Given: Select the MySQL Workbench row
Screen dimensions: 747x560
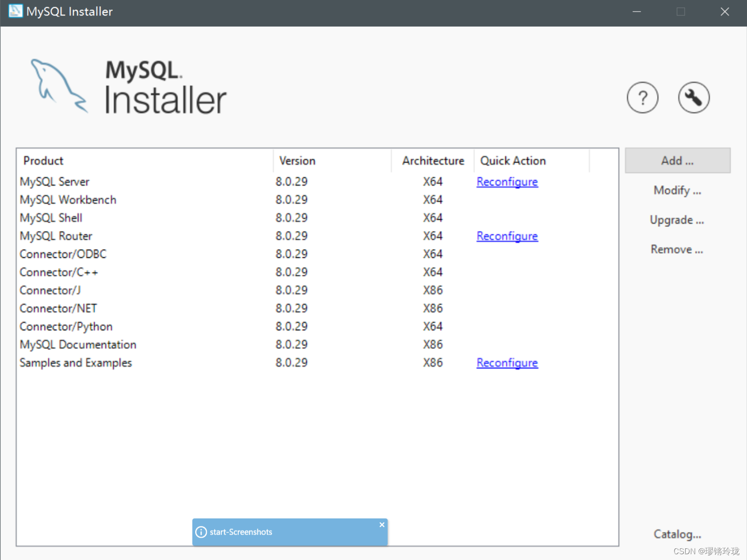Looking at the screenshot, I should pos(317,200).
